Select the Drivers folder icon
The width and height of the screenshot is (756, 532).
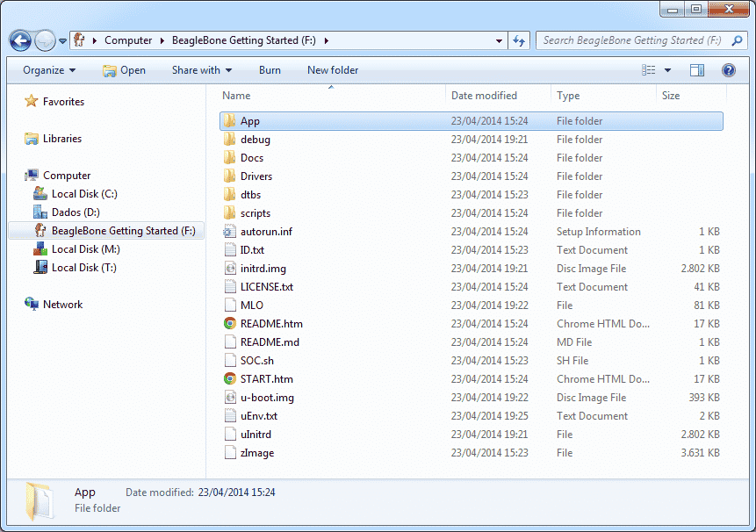pyautogui.click(x=230, y=176)
